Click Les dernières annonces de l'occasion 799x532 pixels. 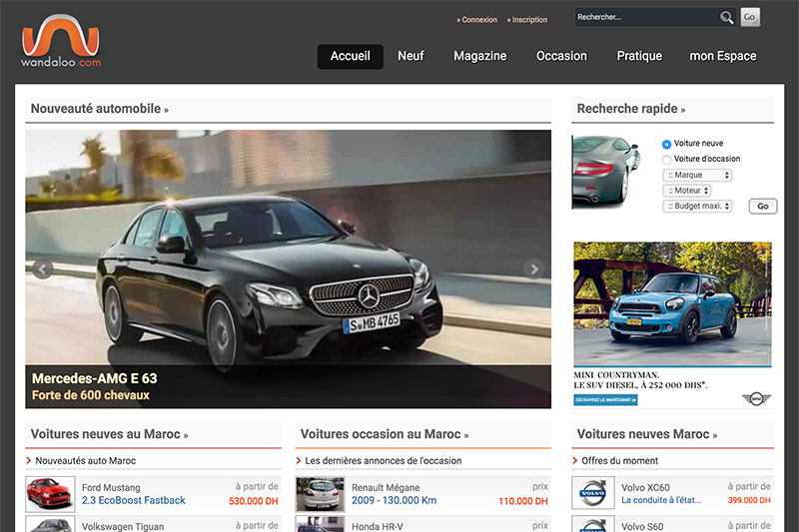pyautogui.click(x=384, y=461)
